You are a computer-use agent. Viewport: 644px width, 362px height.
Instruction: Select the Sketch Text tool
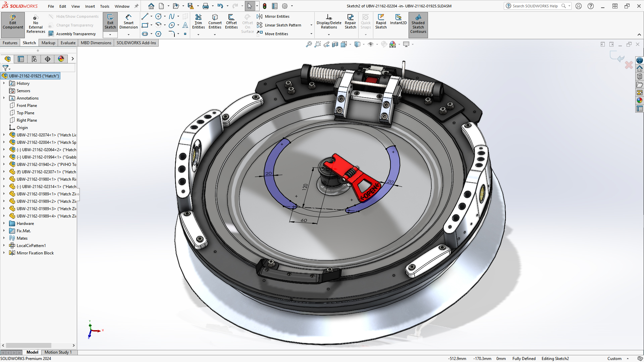[185, 25]
